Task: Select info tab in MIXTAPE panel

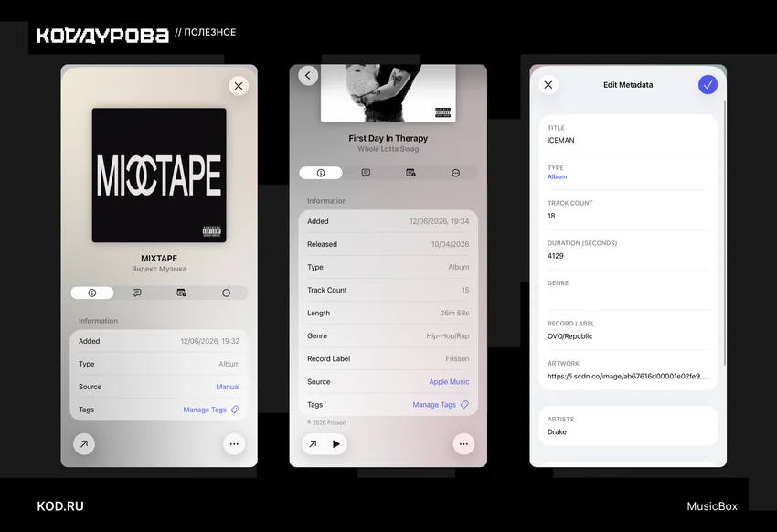Action: [x=92, y=293]
